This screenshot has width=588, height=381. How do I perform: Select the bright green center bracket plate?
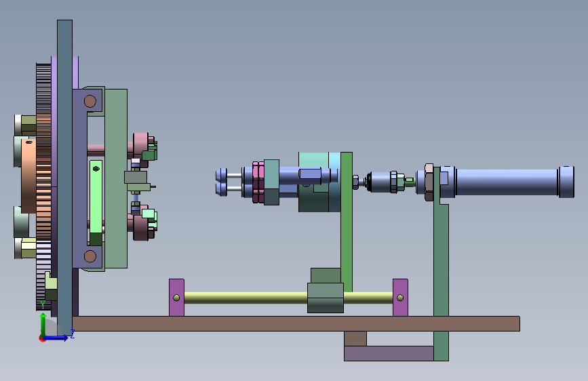click(346, 222)
